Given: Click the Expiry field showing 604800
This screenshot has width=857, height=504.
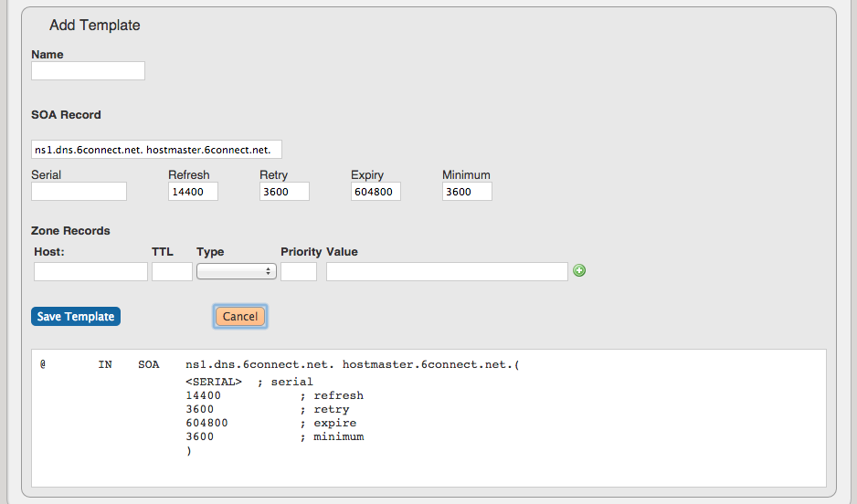Looking at the screenshot, I should click(376, 192).
